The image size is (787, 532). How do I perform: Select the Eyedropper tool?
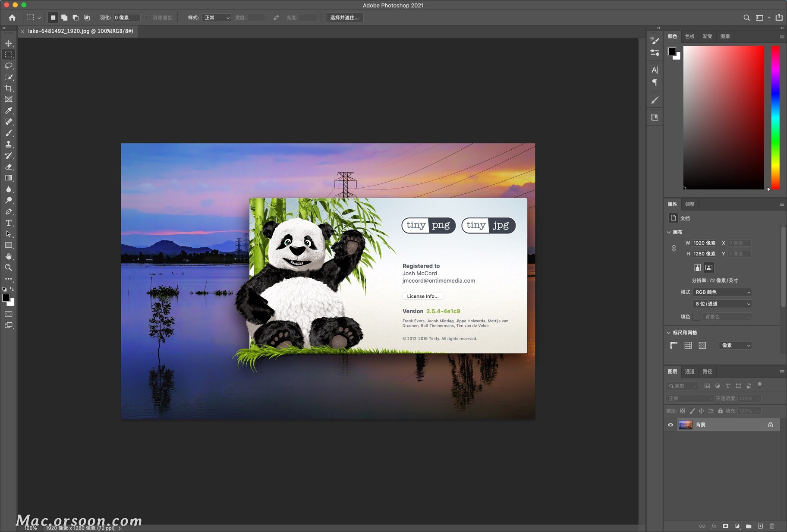point(9,110)
